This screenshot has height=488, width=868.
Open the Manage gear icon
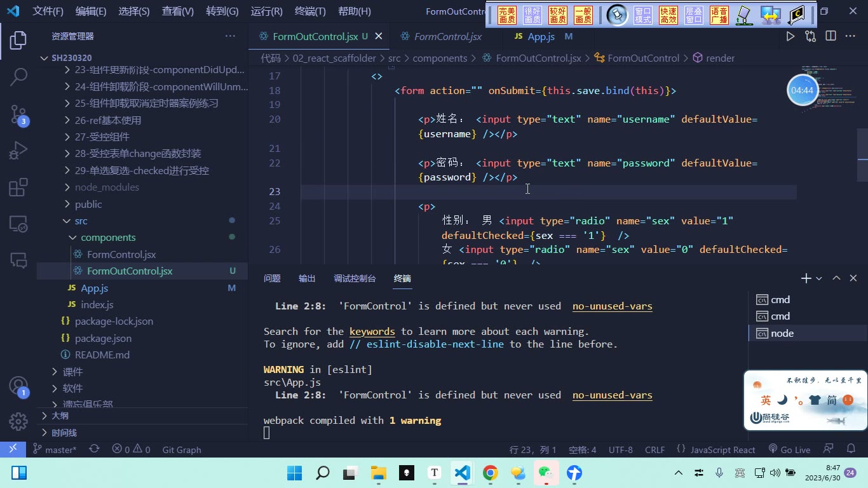[x=18, y=421]
